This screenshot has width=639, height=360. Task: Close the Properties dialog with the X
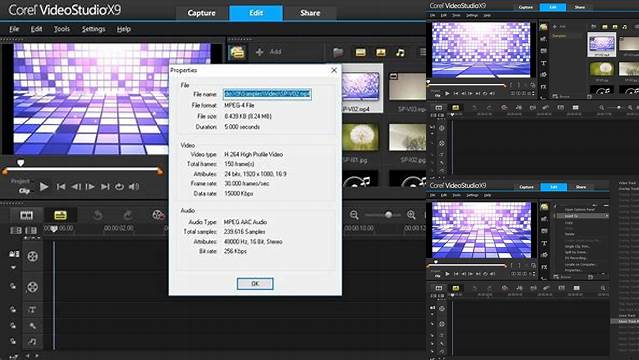(x=334, y=70)
